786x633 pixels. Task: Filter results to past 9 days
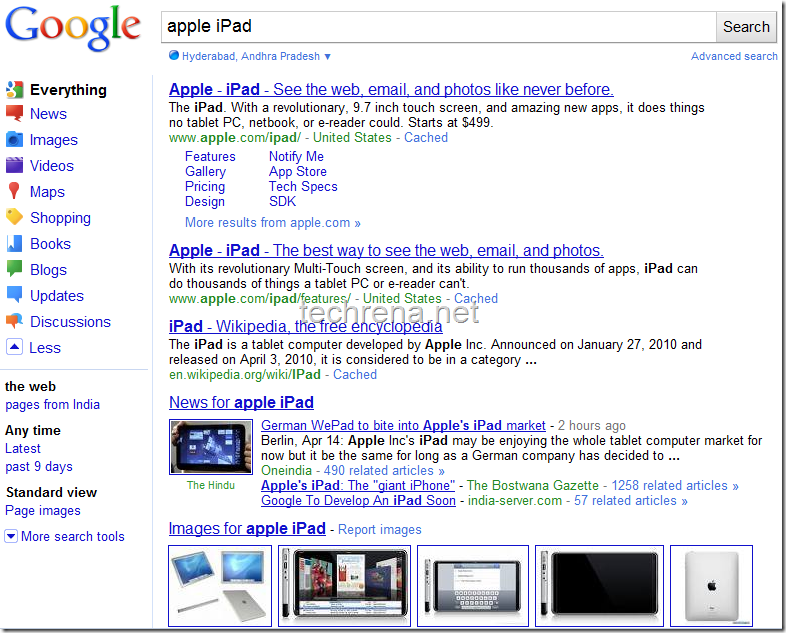pyautogui.click(x=39, y=467)
